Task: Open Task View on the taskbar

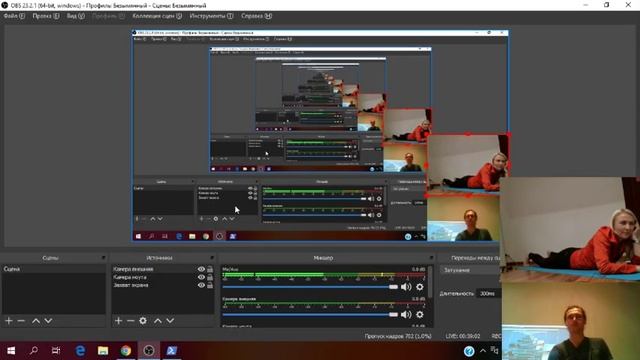Action: pyautogui.click(x=56, y=351)
